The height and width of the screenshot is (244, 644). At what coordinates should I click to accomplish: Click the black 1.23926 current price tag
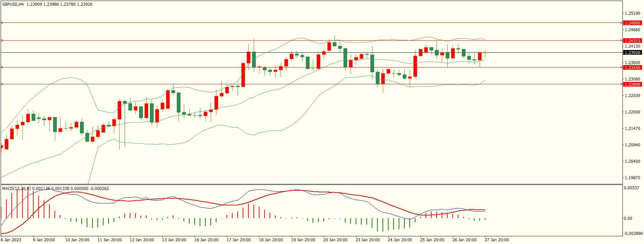(632, 53)
